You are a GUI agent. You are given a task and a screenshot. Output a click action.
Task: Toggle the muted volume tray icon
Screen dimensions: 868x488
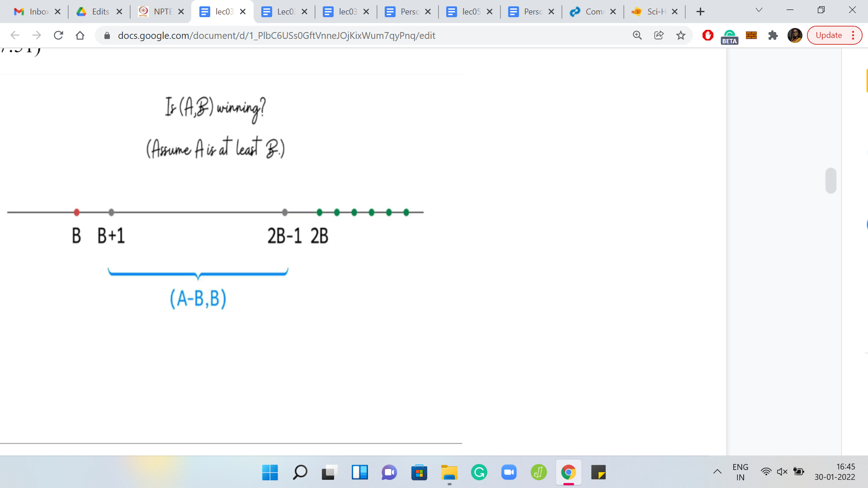pyautogui.click(x=782, y=472)
